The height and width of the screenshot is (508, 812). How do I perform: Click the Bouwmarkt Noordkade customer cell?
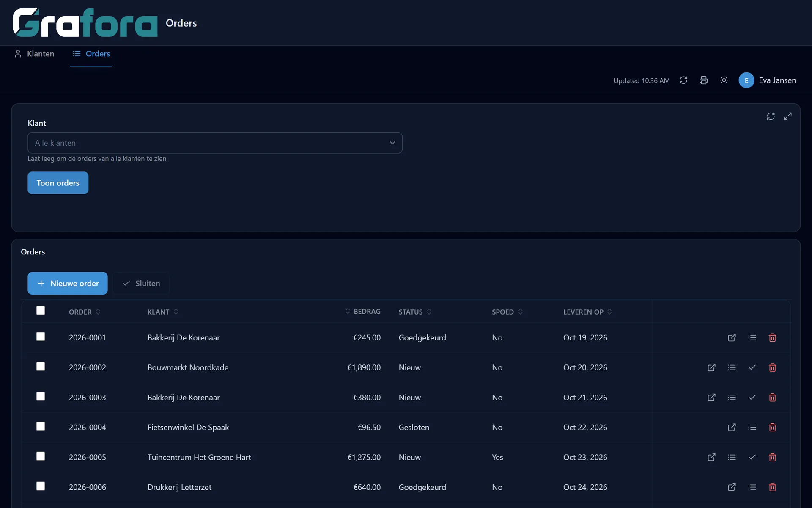[x=188, y=367]
